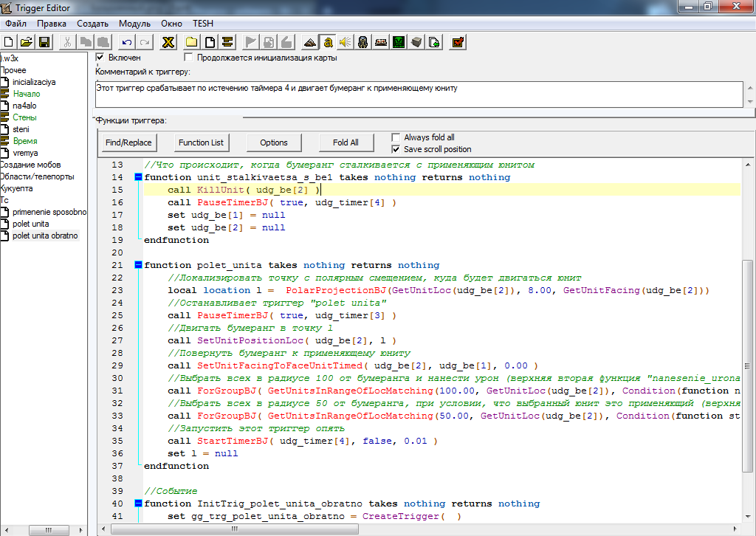
Task: Click the yellow X variables icon
Action: (x=168, y=41)
